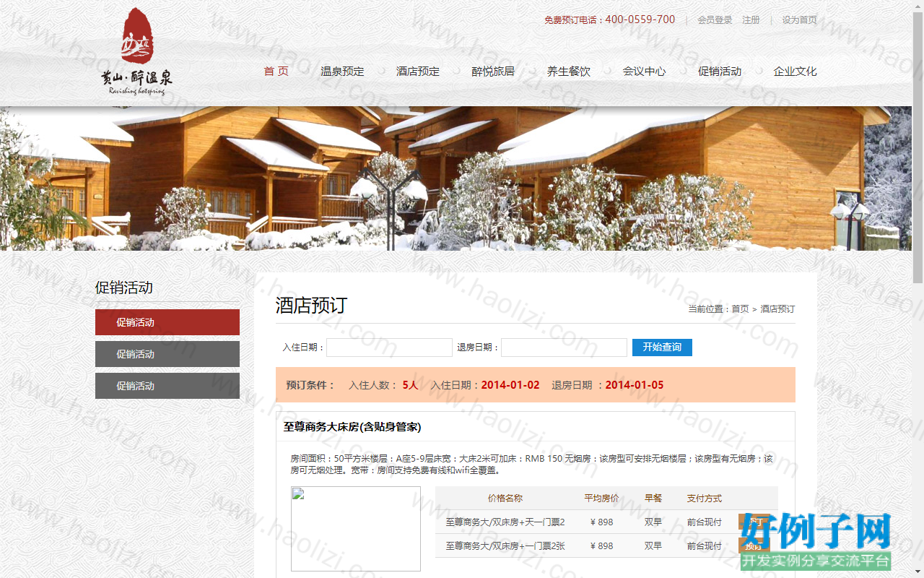Open the 会议中心 menu item
Viewport: 924px width, 578px height.
[645, 72]
